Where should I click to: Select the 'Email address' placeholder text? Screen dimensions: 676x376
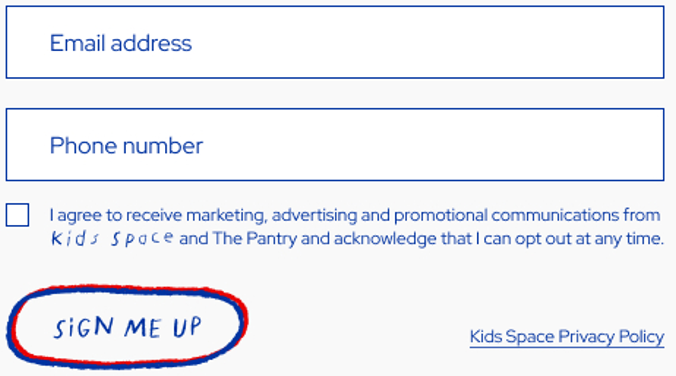click(x=121, y=43)
